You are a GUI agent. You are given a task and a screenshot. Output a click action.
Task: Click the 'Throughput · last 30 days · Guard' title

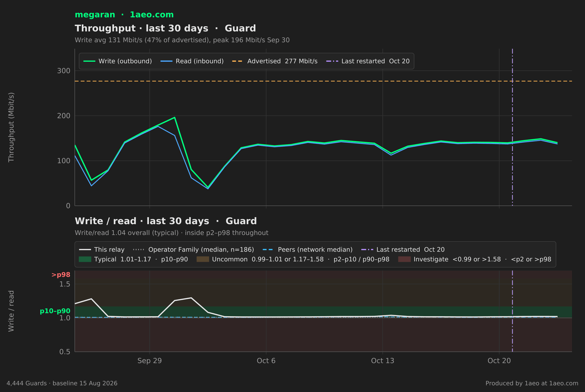pyautogui.click(x=165, y=28)
